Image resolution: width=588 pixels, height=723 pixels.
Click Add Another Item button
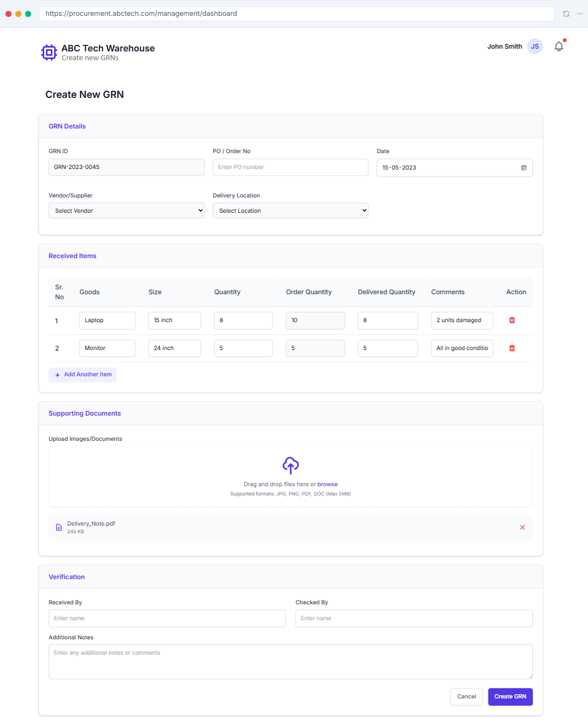click(x=83, y=375)
